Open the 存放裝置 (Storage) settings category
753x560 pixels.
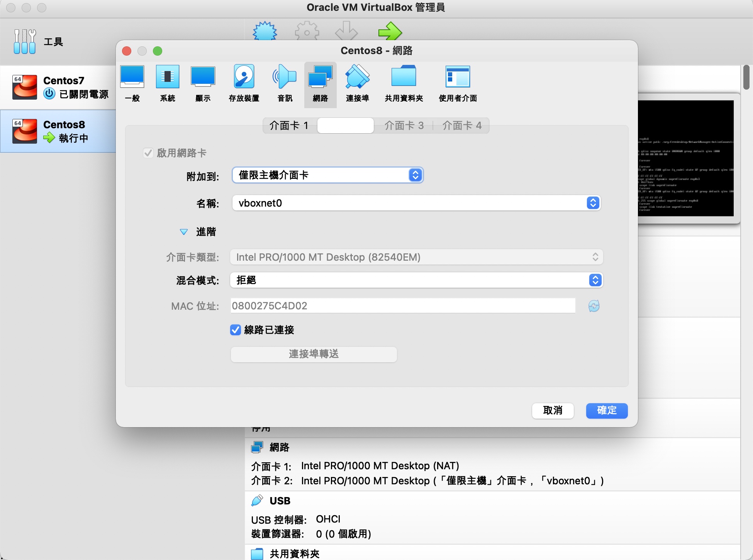tap(244, 84)
